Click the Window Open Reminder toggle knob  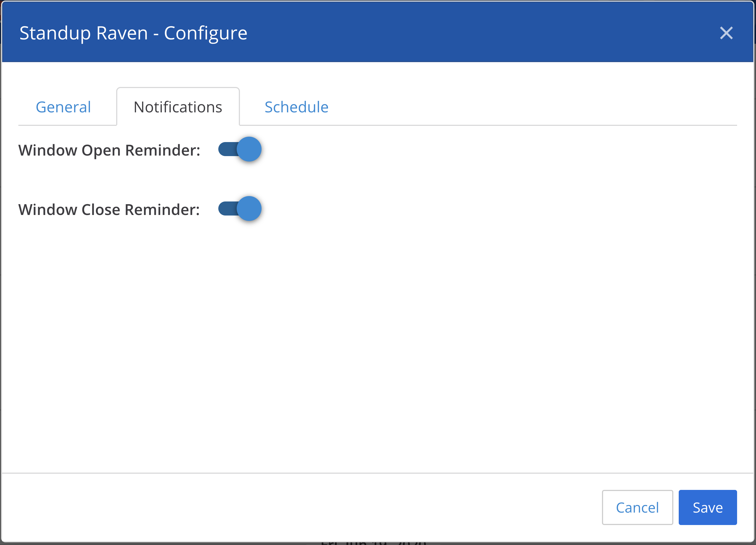pos(249,149)
